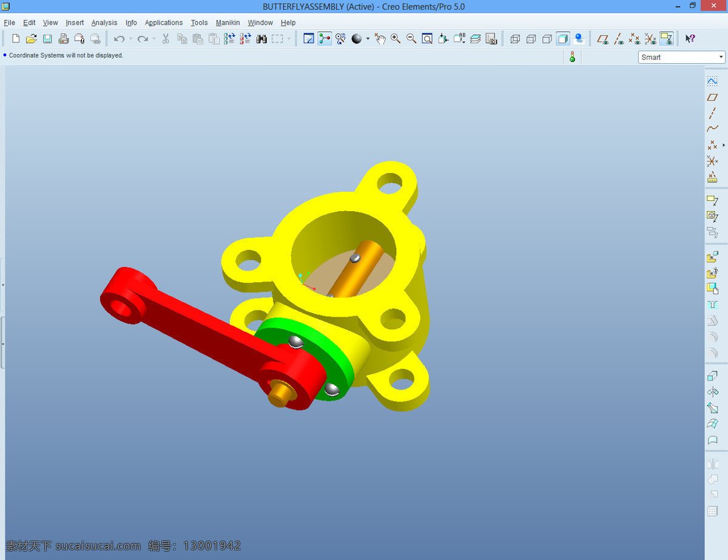Switch to Hidden Line display
This screenshot has width=728, height=560.
click(531, 39)
